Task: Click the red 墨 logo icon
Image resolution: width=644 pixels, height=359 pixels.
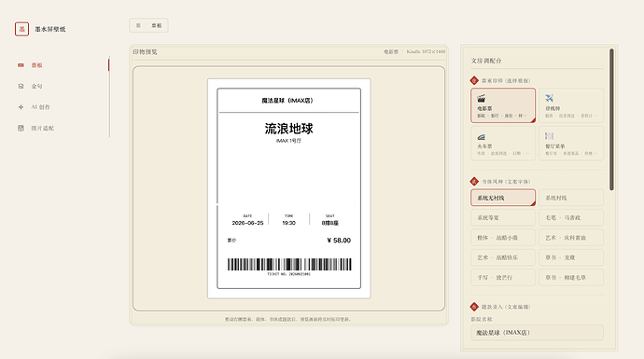Action: tap(21, 29)
